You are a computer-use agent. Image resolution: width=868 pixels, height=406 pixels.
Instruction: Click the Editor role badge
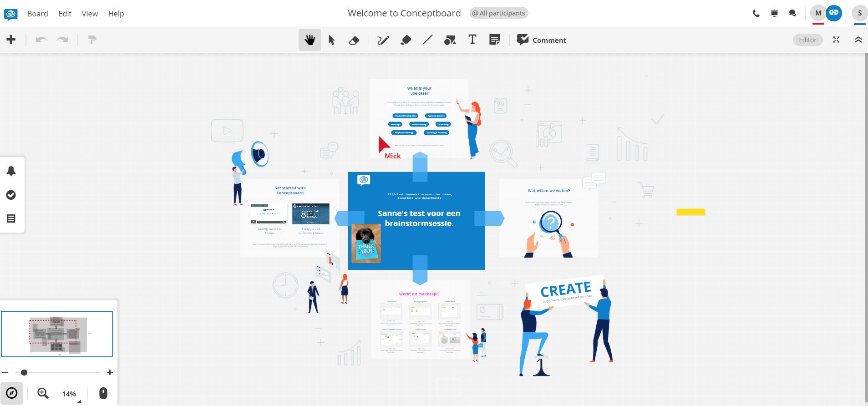(x=807, y=40)
